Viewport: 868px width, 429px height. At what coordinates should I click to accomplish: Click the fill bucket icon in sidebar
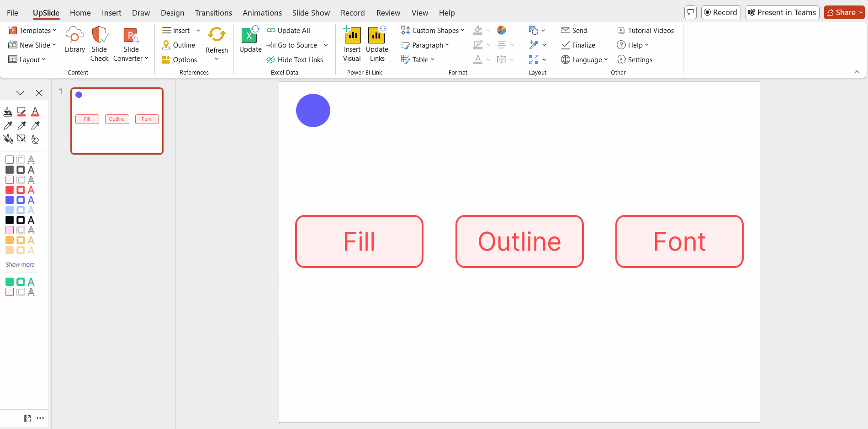coord(8,112)
